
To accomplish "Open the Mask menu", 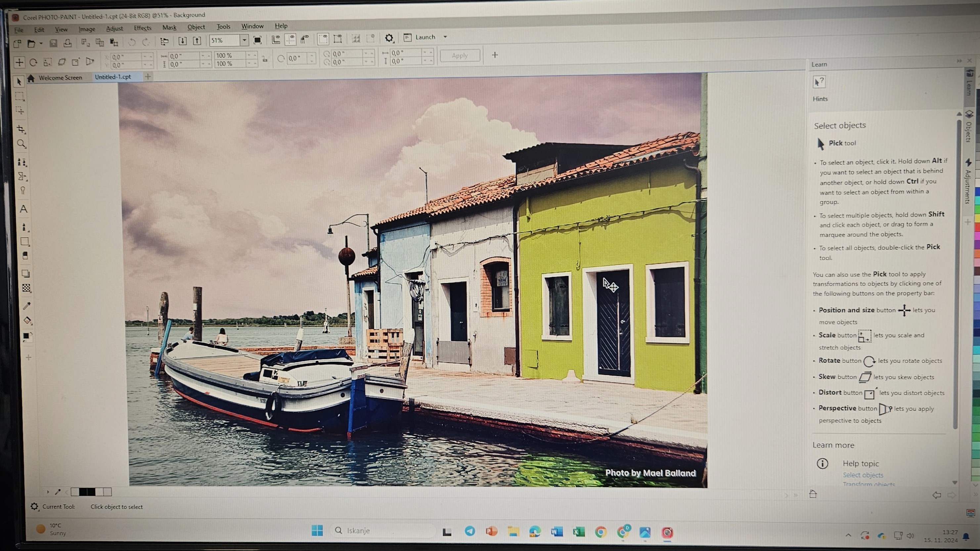I will tap(169, 27).
